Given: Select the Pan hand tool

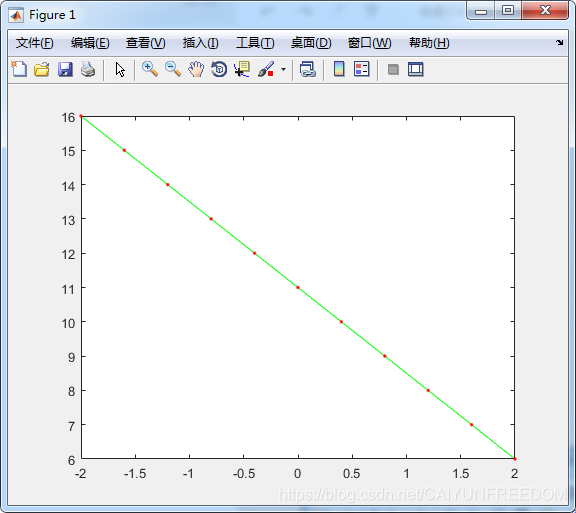Looking at the screenshot, I should click(x=196, y=69).
